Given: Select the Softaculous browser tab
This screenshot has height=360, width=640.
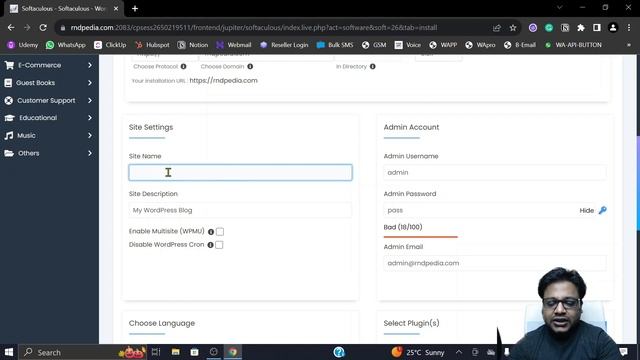Looking at the screenshot, I should 63,9.
